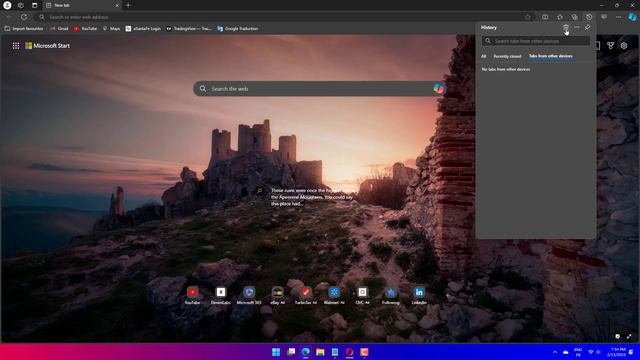Image resolution: width=640 pixels, height=360 pixels.
Task: Open File Explorer from taskbar
Action: point(320,352)
